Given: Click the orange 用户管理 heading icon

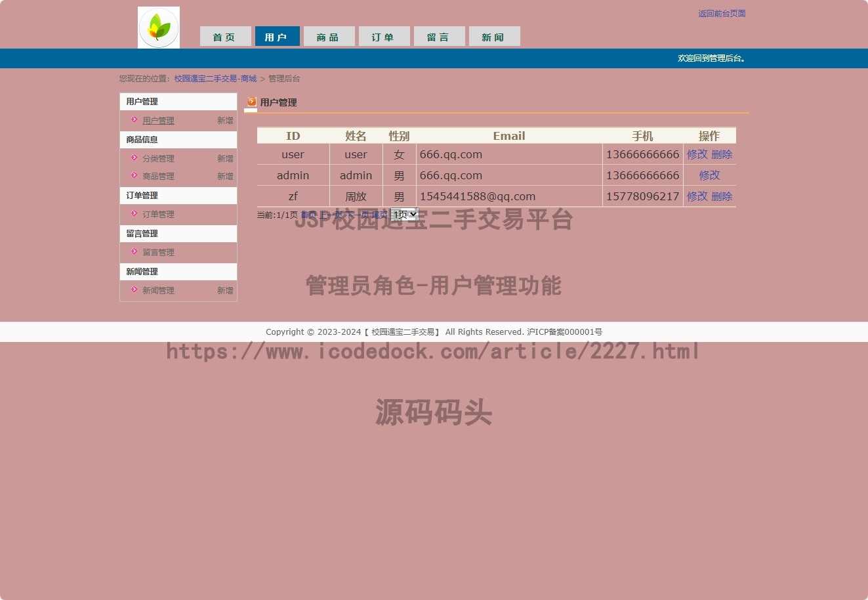Looking at the screenshot, I should point(252,102).
